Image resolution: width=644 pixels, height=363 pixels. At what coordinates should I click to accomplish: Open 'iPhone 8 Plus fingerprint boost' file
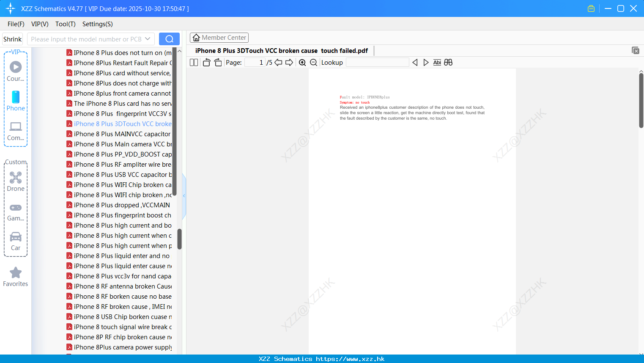pos(119,215)
